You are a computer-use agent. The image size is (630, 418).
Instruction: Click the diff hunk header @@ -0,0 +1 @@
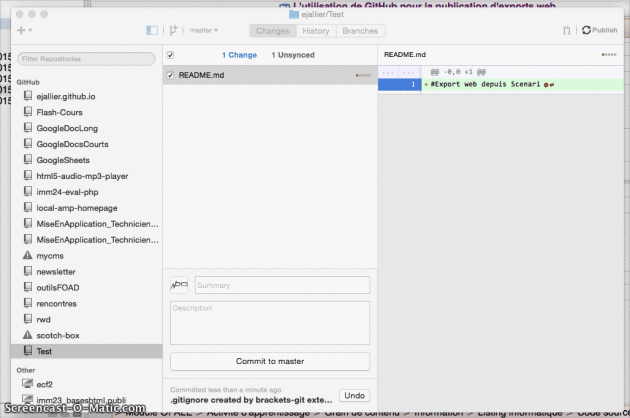(458, 72)
